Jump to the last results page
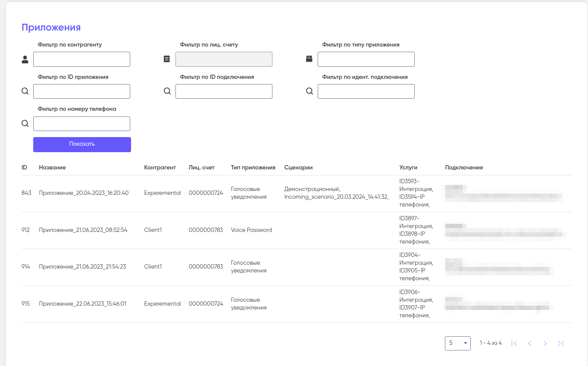The height and width of the screenshot is (366, 588). (560, 343)
